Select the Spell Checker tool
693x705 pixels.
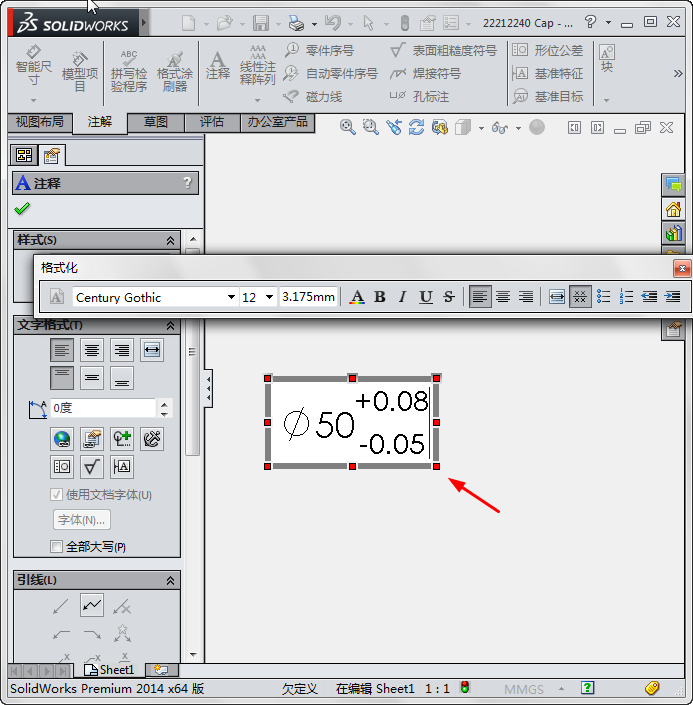128,70
